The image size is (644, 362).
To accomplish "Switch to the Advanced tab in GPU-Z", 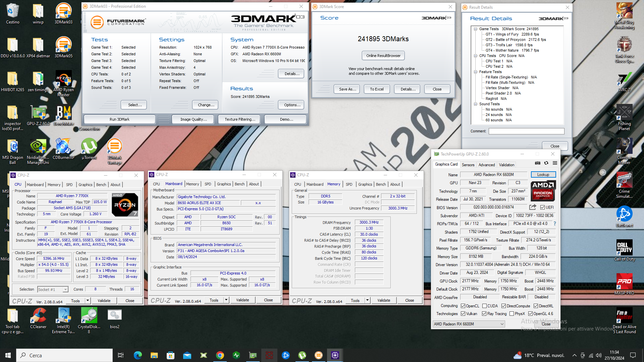I will (486, 165).
